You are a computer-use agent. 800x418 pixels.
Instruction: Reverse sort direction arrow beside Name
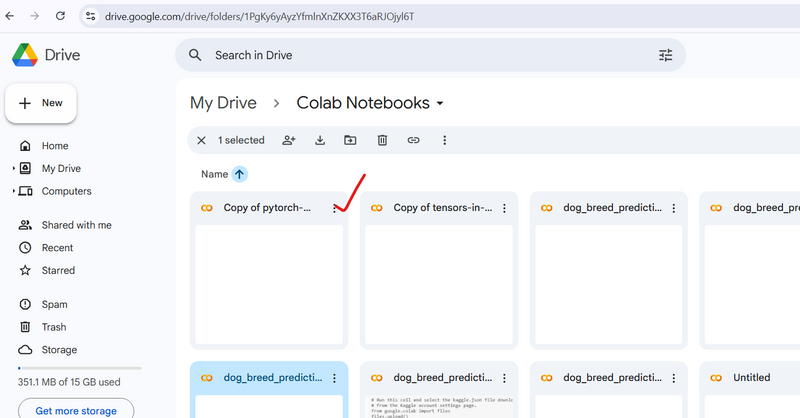coord(239,174)
